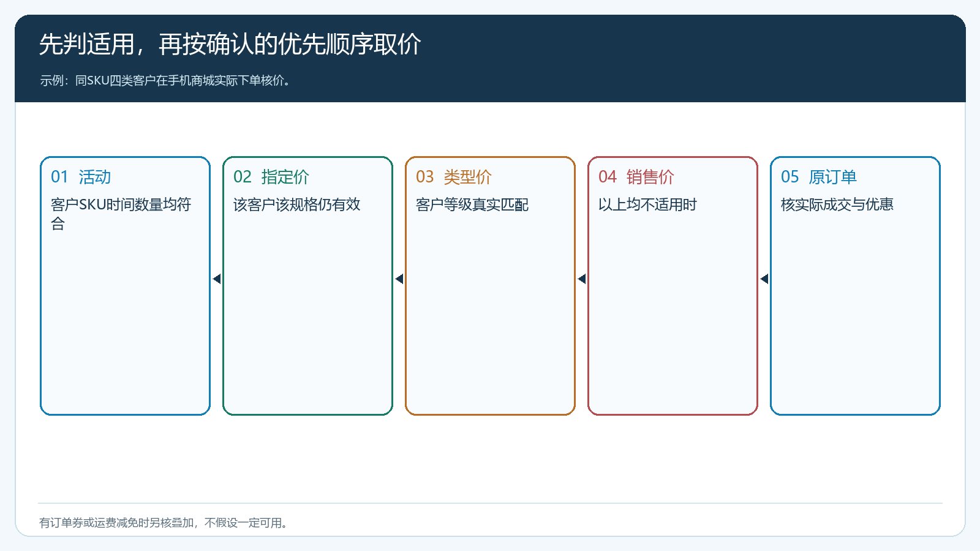This screenshot has height=551, width=980.
Task: Select the 02 指定价 card heading
Action: [271, 177]
